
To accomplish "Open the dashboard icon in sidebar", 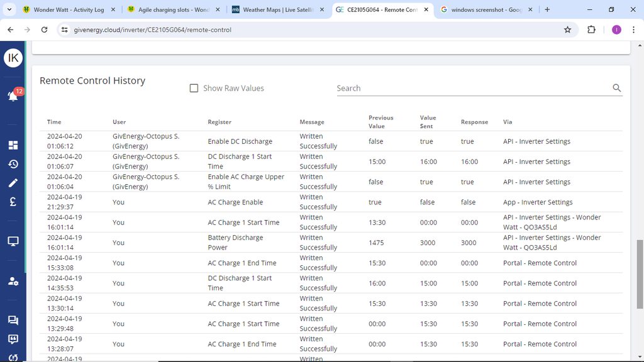I will [x=13, y=145].
